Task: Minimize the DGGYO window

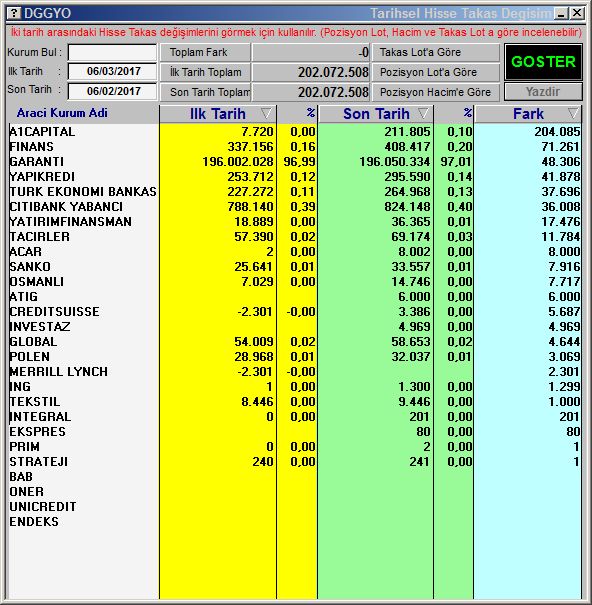Action: coord(562,14)
